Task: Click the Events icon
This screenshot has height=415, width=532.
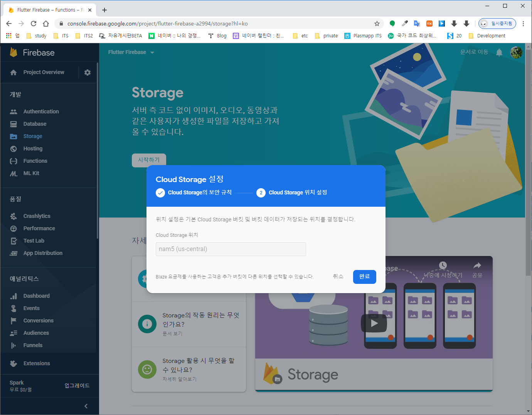Action: 13,308
